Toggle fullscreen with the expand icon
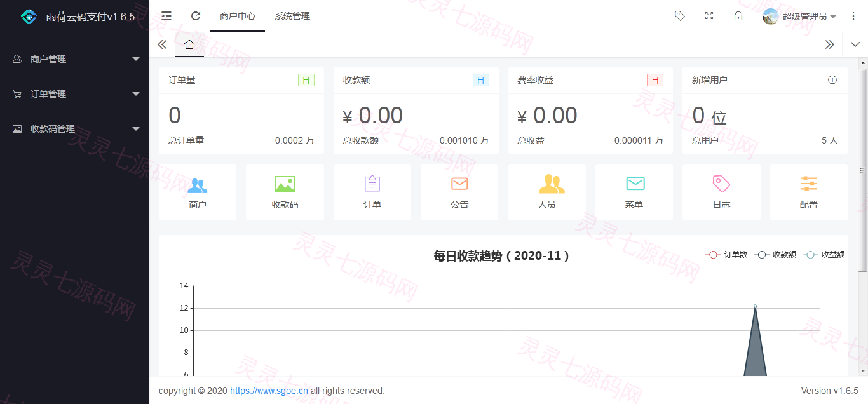This screenshot has width=868, height=404. [x=709, y=16]
